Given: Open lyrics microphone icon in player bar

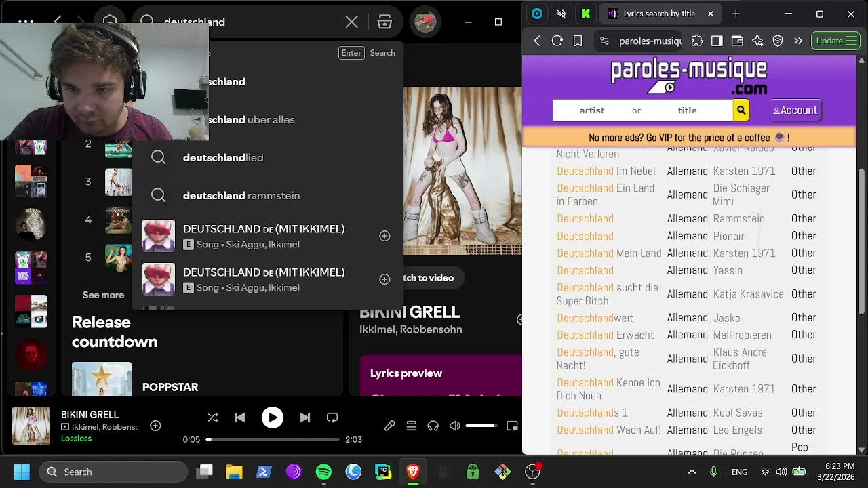Looking at the screenshot, I should pyautogui.click(x=389, y=426).
